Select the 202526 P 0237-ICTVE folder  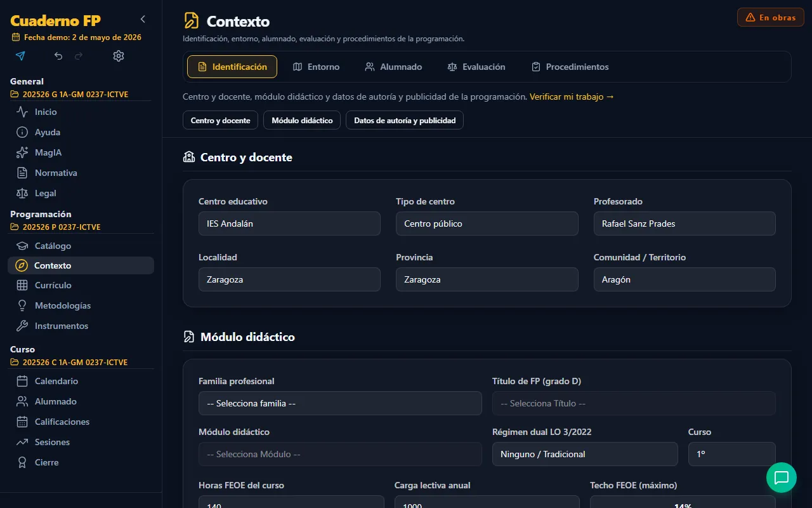tap(56, 227)
